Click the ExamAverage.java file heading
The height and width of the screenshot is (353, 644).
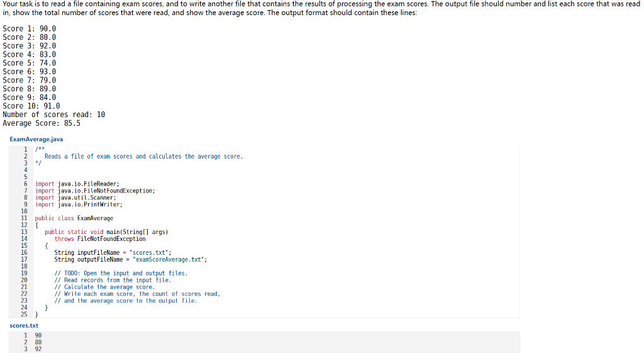coord(36,139)
